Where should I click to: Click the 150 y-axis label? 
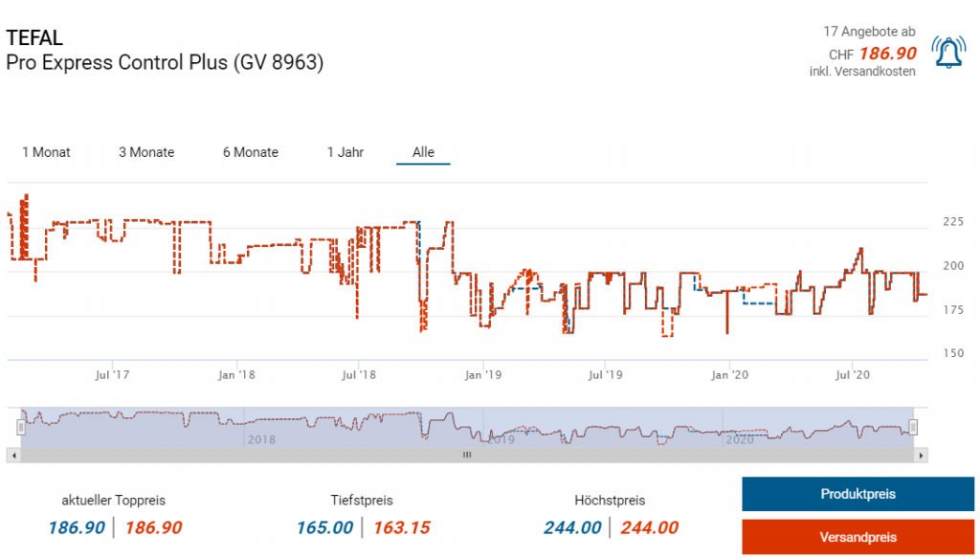953,353
